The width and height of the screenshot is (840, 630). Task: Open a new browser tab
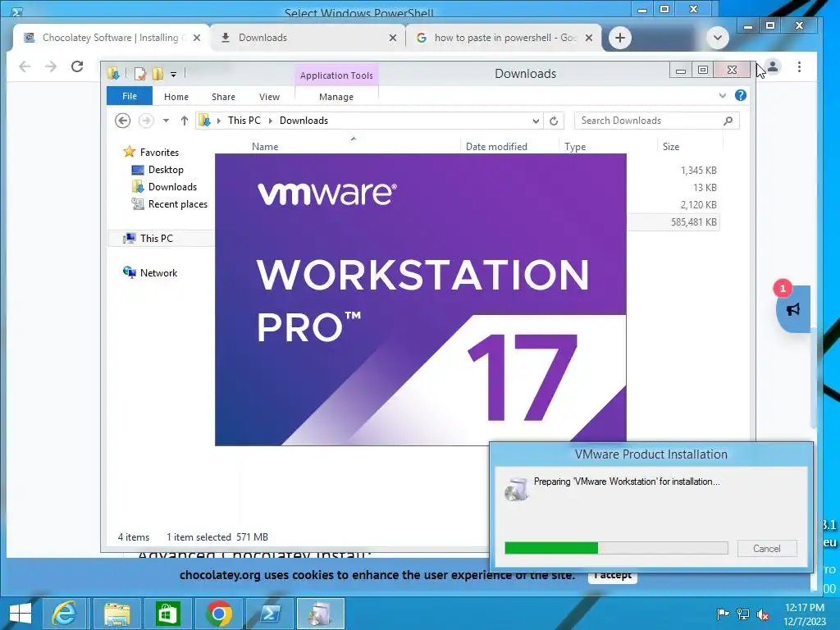click(x=620, y=38)
